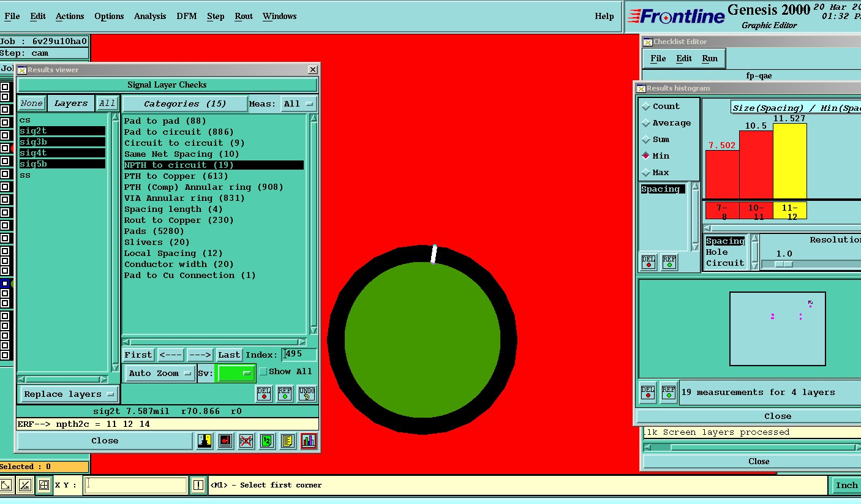Open Help menu
Screen dimensions: 861x504
tap(604, 16)
